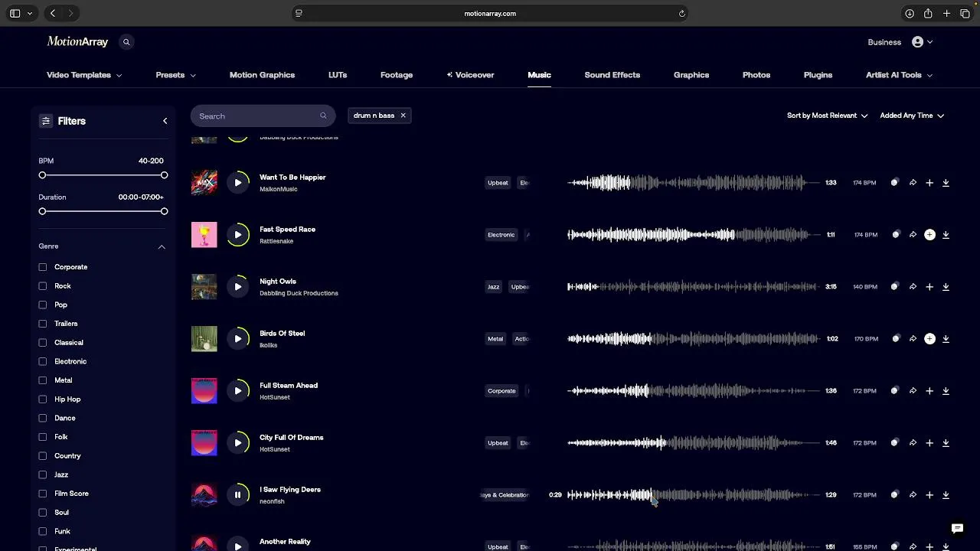Screen dimensions: 980x551
Task: Open the account profile dropdown
Action: tap(922, 42)
